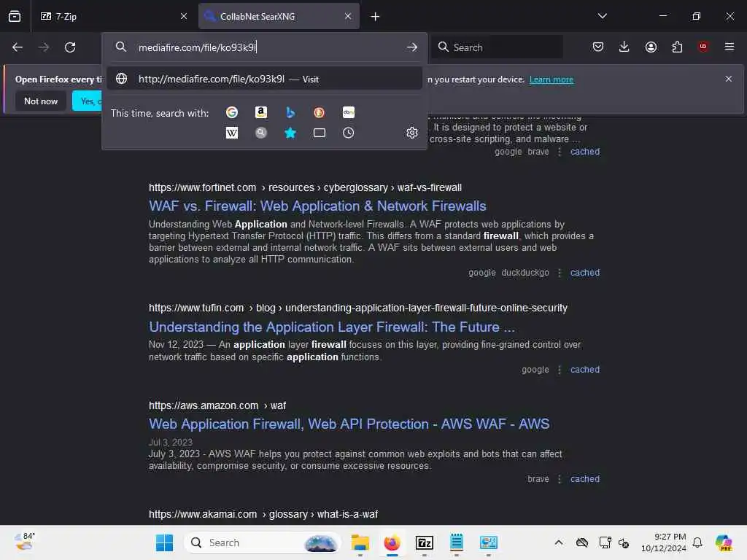Click the Windows taskbar Search box
The height and width of the screenshot is (560, 747).
pos(263,542)
